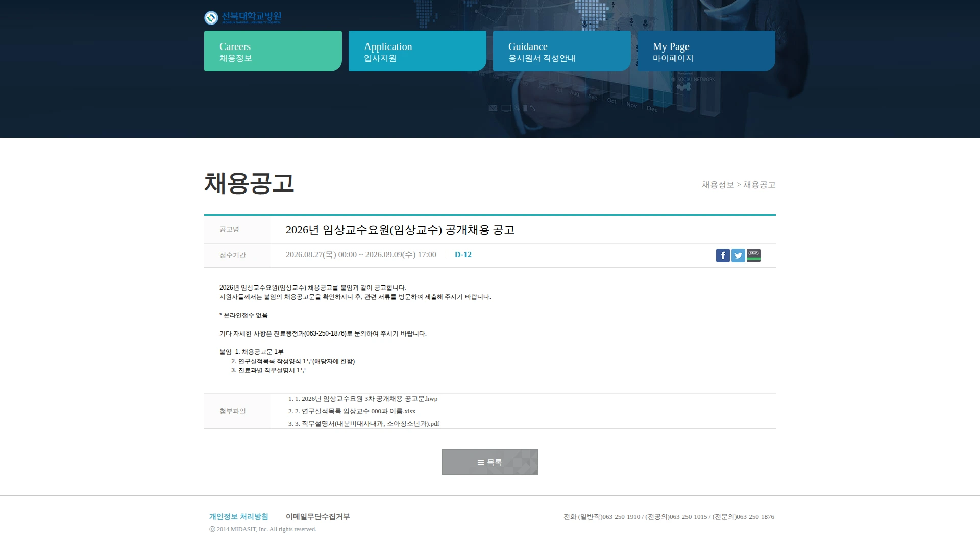Click the D-12 deadline counter

463,255
